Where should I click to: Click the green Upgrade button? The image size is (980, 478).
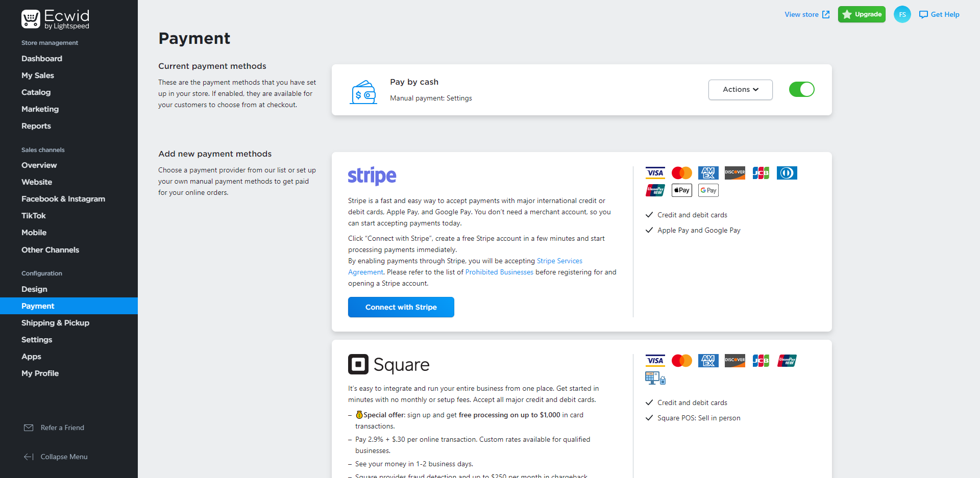pyautogui.click(x=862, y=14)
